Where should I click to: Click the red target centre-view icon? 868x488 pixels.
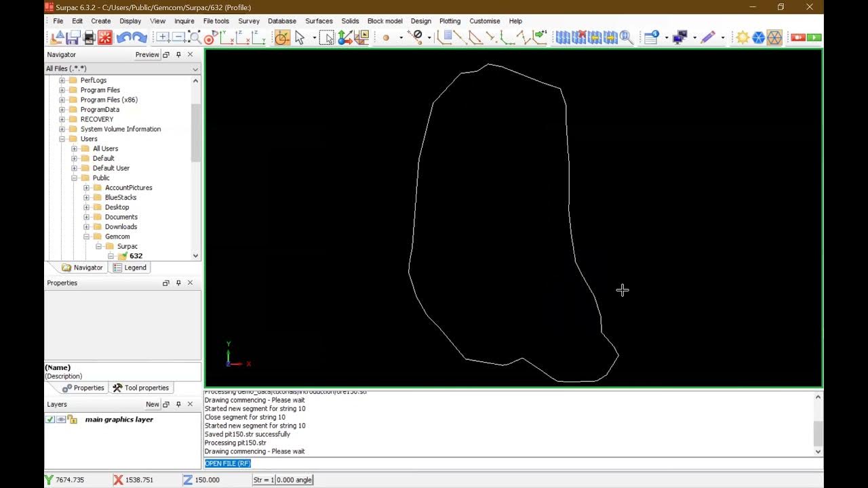[x=210, y=38]
